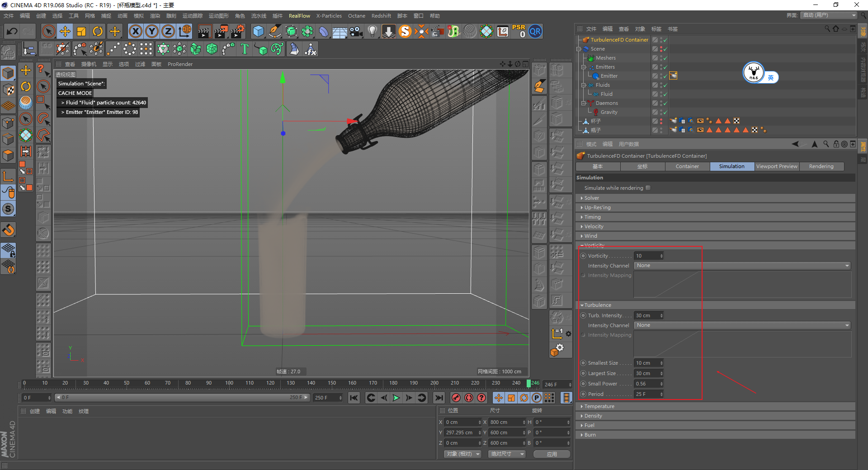
Task: Toggle the Period parameter animation circle
Action: click(x=583, y=394)
